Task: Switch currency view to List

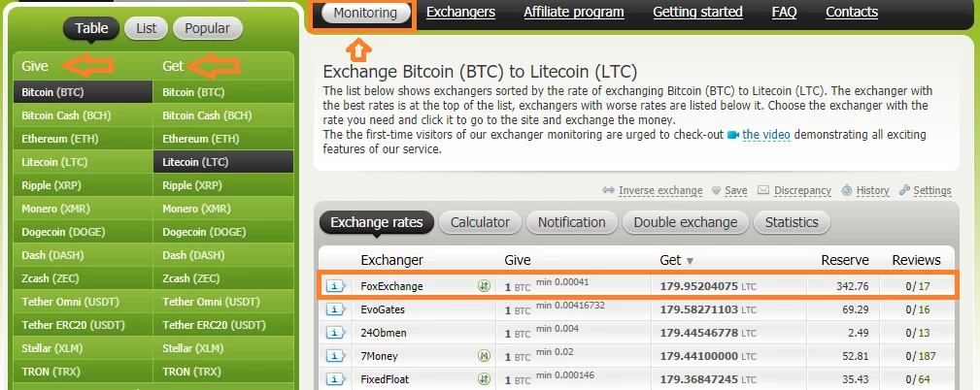Action: [x=147, y=28]
